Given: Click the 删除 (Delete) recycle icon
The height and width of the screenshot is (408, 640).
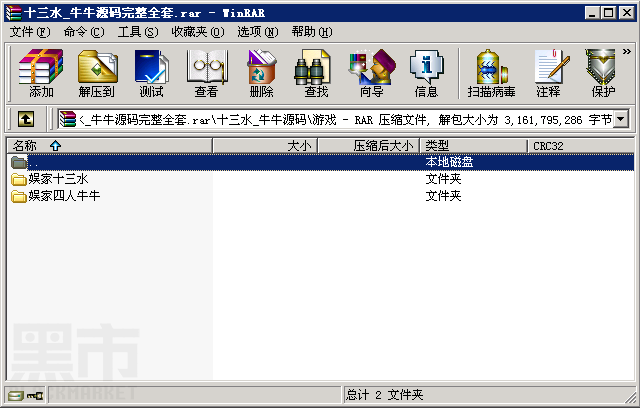Looking at the screenshot, I should [262, 73].
